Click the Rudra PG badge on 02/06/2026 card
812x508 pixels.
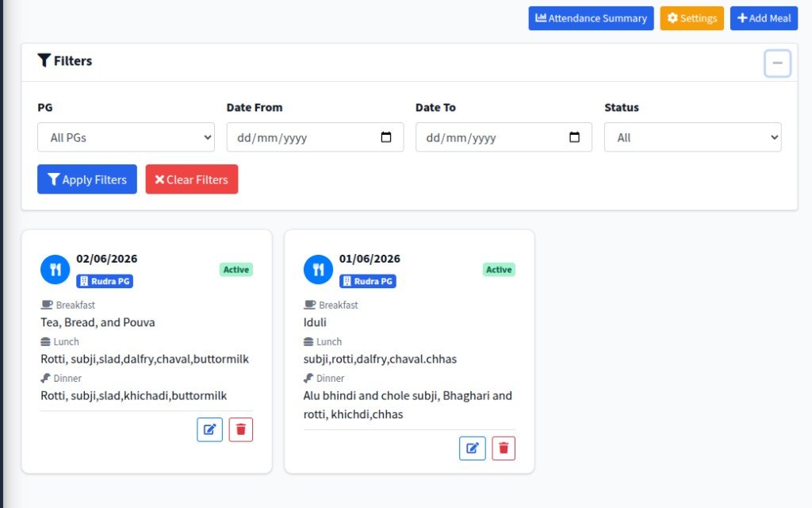105,281
